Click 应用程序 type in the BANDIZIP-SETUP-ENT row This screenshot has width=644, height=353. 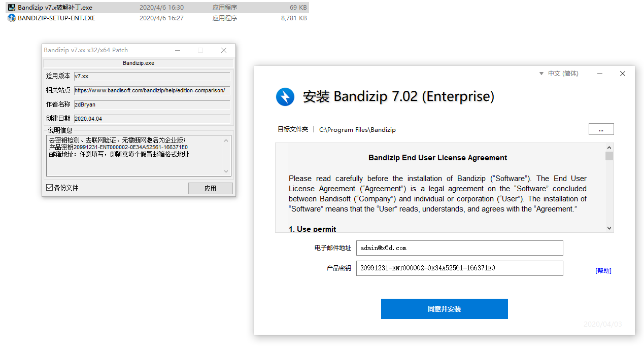pos(225,18)
